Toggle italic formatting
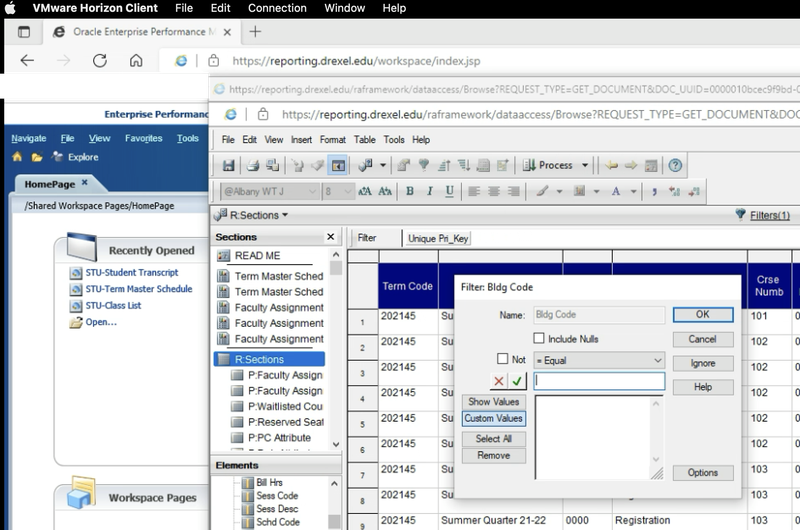The width and height of the screenshot is (800, 530). pyautogui.click(x=430, y=191)
